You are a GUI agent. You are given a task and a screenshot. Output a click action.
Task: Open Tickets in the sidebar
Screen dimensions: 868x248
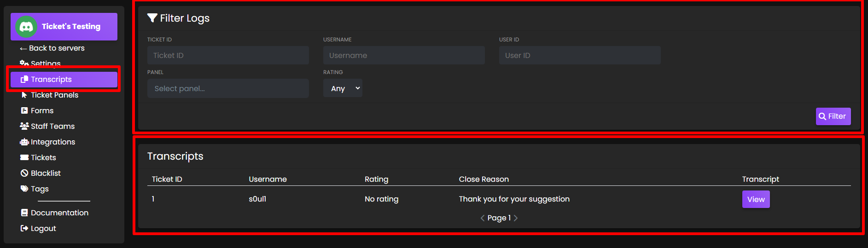(43, 158)
